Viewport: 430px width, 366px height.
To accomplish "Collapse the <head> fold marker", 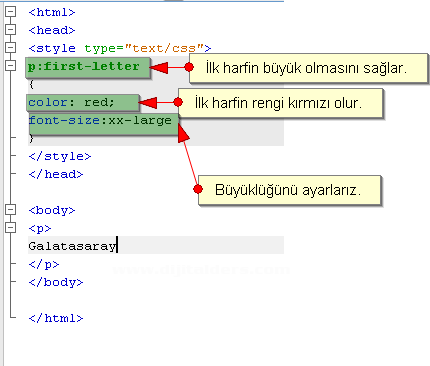I will 10,30.
